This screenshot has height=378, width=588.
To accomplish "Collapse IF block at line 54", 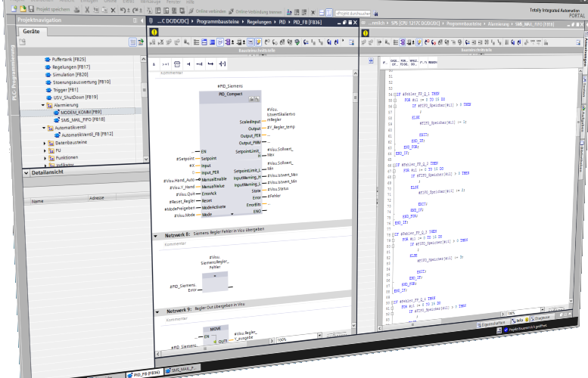I will [394, 94].
